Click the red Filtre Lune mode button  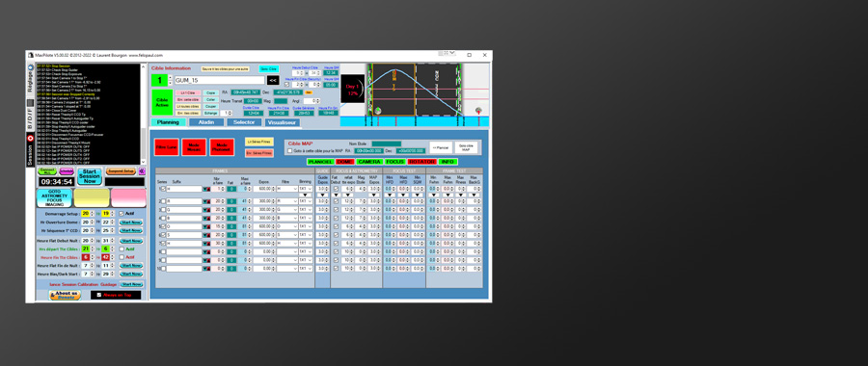(x=167, y=147)
